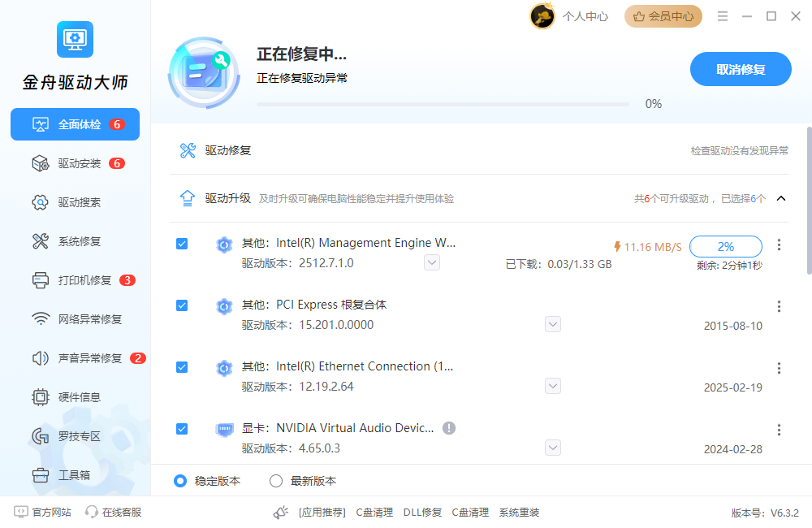The image size is (812, 528).
Task: Uncheck the Intel Management Engine driver checkbox
Action: [x=182, y=244]
